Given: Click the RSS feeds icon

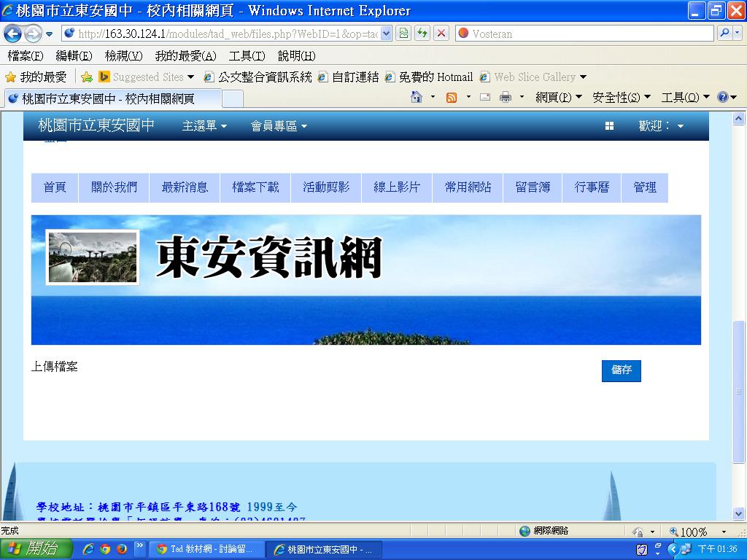Looking at the screenshot, I should click(452, 97).
